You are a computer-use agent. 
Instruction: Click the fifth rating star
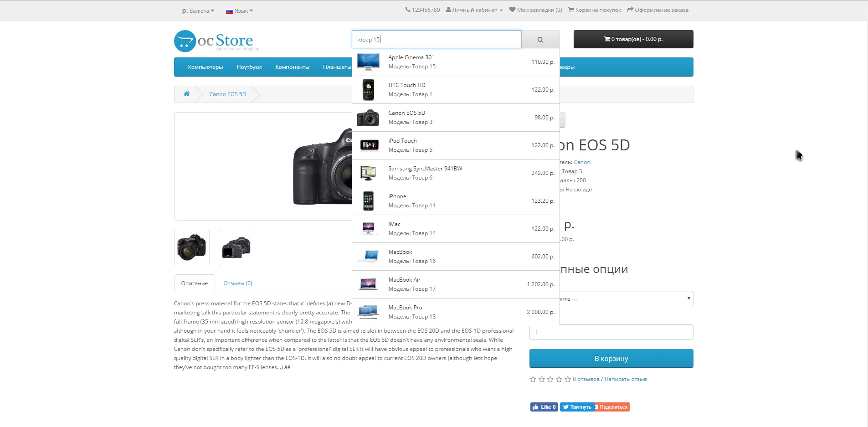[568, 379]
